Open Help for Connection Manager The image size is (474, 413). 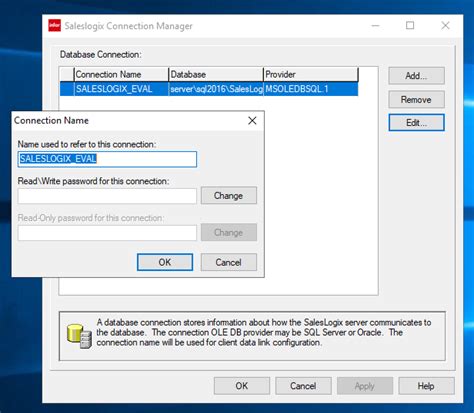(x=426, y=386)
